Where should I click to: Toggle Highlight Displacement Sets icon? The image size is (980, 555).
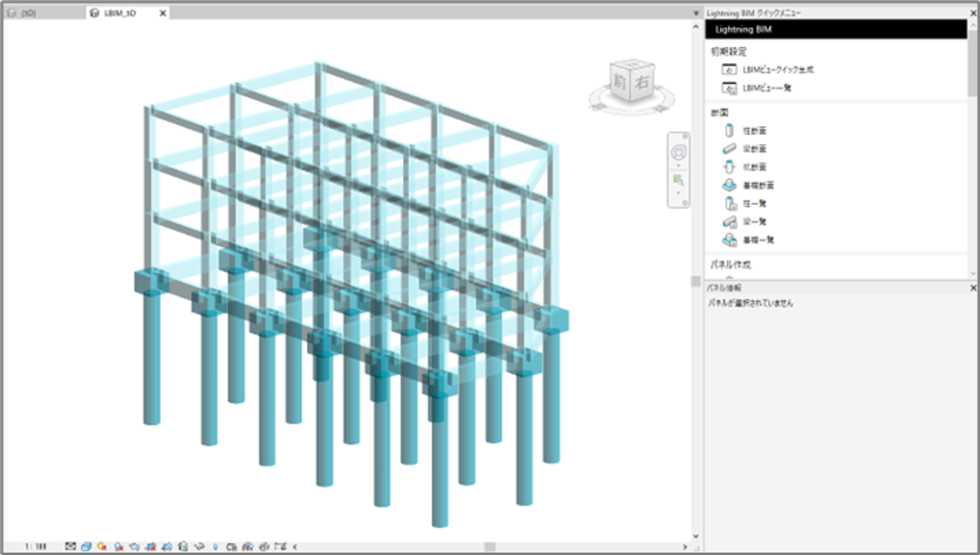(264, 546)
